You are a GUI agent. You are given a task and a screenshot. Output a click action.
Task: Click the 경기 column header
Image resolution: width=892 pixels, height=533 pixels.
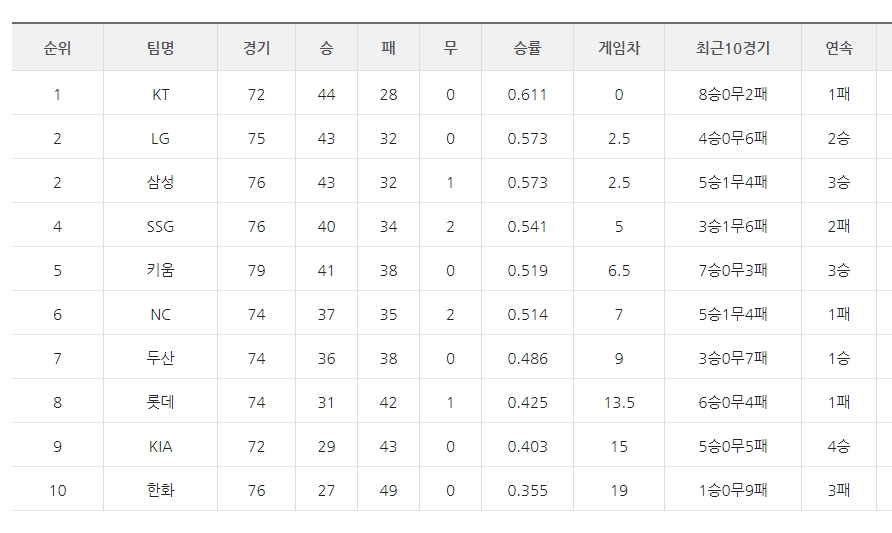click(256, 48)
